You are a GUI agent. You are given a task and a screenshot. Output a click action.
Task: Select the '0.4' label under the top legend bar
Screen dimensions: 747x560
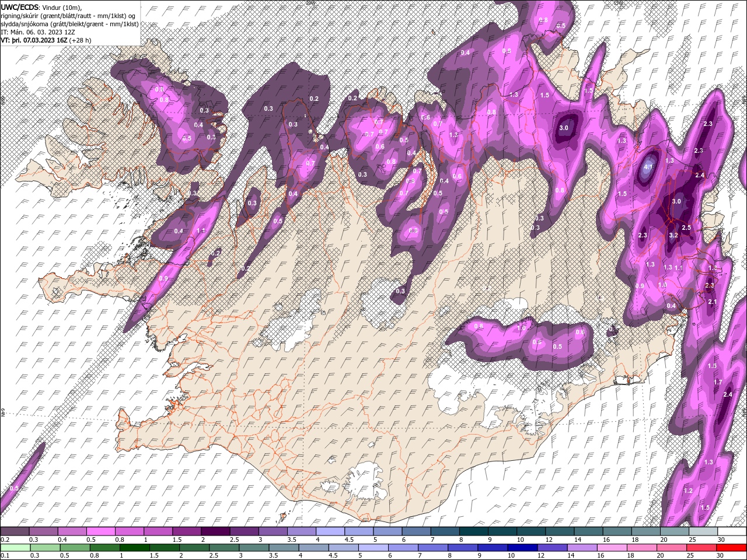point(62,540)
